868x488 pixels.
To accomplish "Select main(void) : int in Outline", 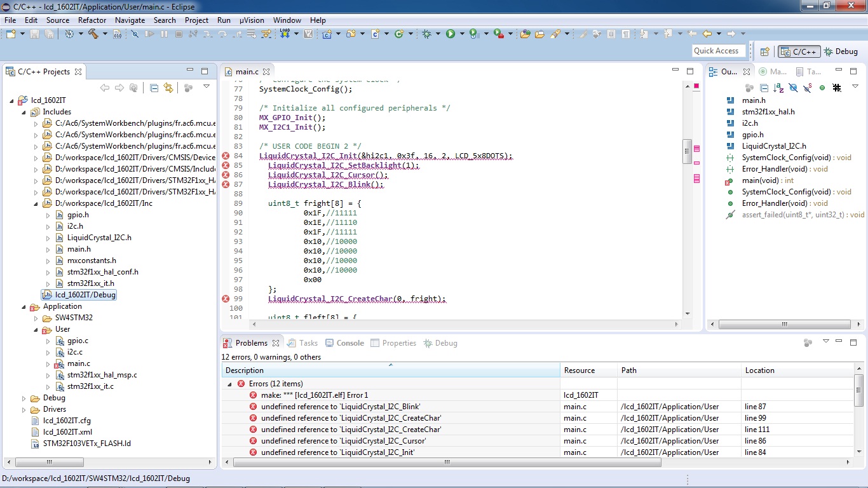I will [768, 180].
